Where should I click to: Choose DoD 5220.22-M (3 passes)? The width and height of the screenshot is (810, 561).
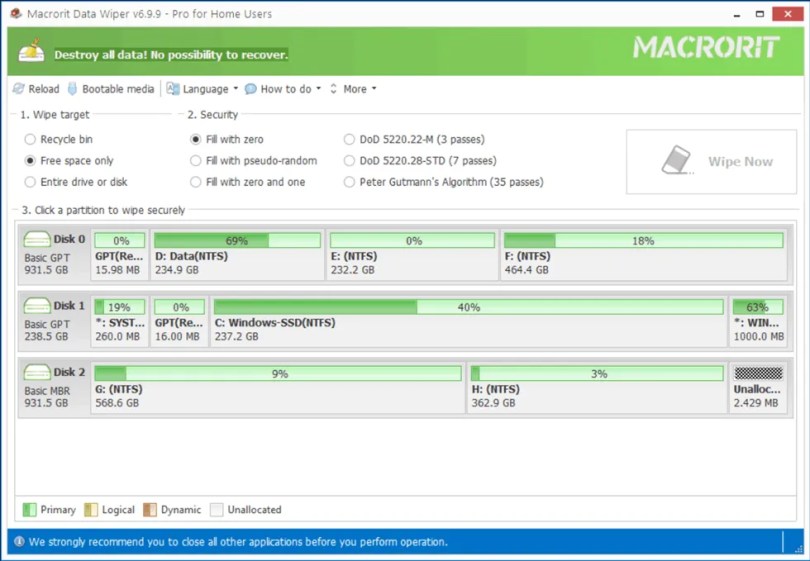tap(349, 139)
